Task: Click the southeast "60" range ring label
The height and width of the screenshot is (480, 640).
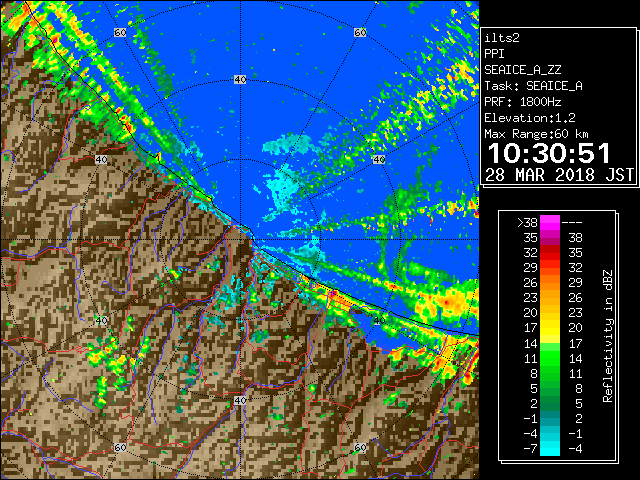Action: [360, 447]
